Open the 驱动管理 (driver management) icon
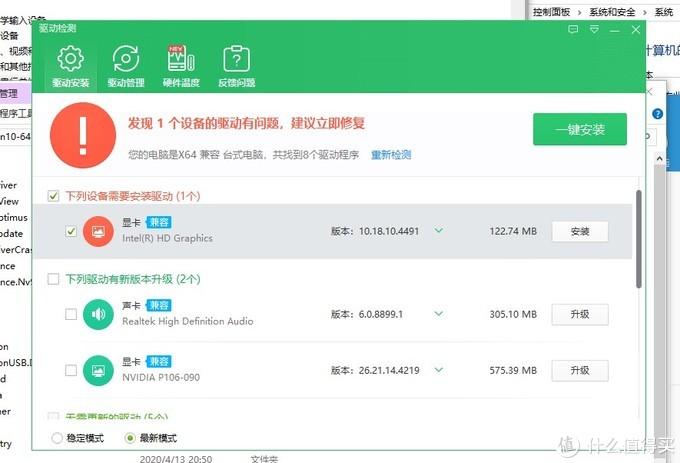680x463 pixels. point(126,59)
